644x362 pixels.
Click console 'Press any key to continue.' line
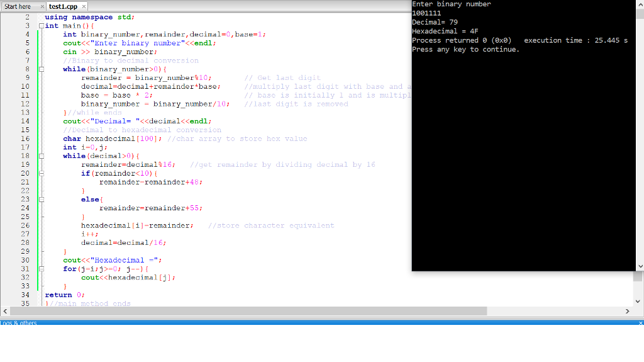[x=466, y=49]
